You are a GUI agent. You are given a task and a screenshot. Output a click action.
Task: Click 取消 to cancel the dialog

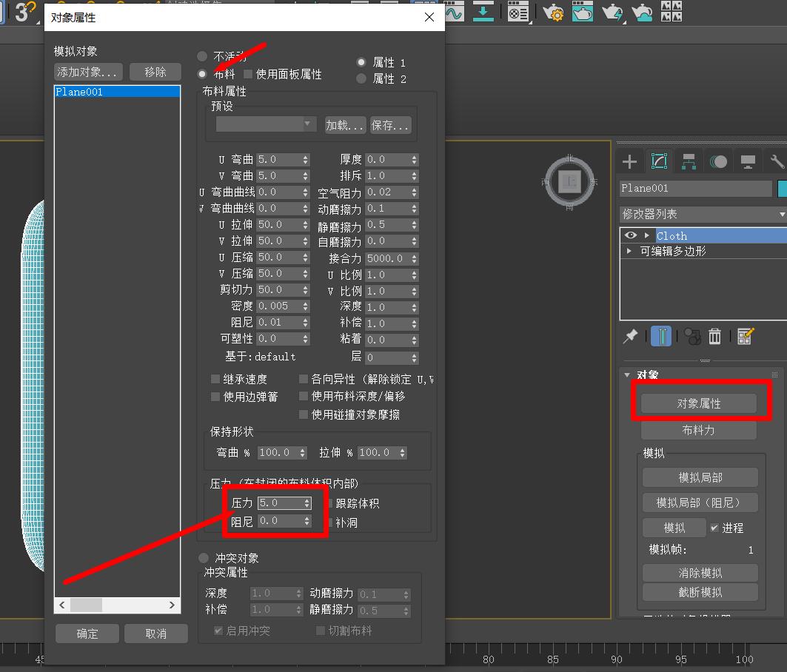pyautogui.click(x=155, y=634)
